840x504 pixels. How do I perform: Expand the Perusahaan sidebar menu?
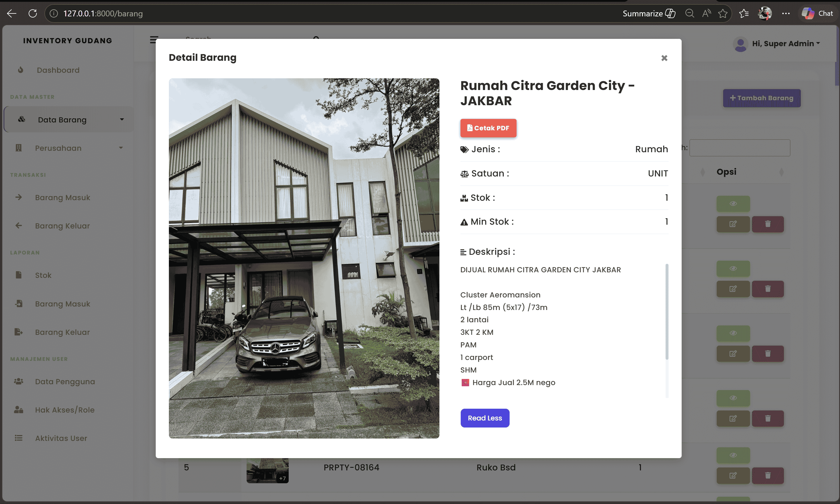[x=69, y=148]
